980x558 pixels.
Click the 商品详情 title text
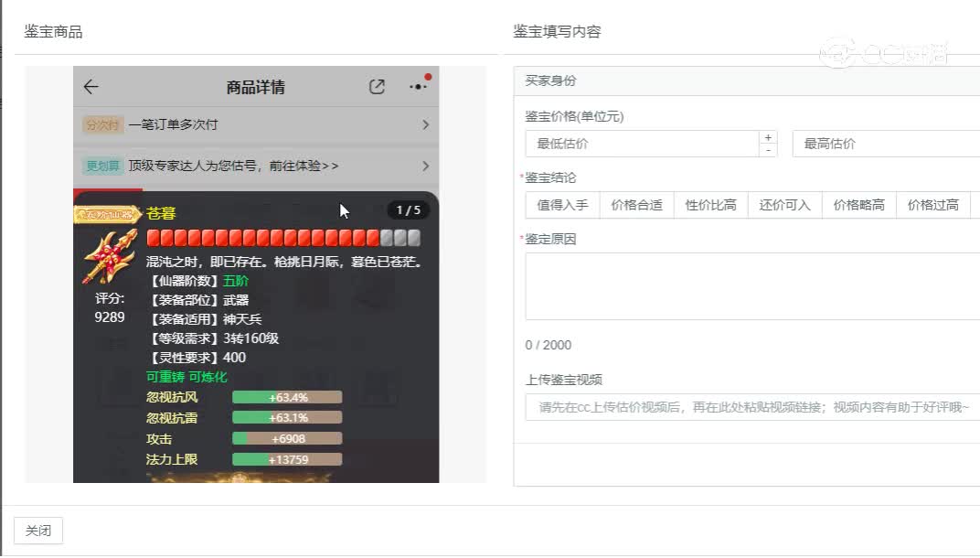click(x=256, y=87)
